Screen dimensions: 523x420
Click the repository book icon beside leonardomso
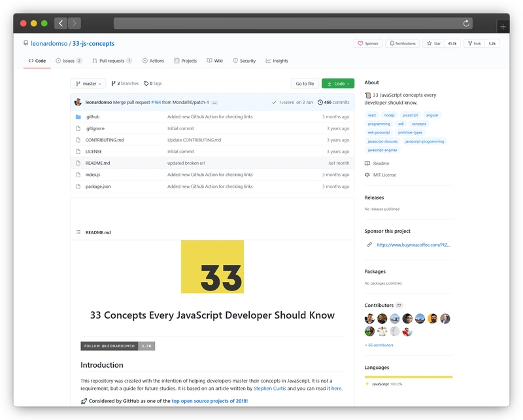(x=25, y=43)
